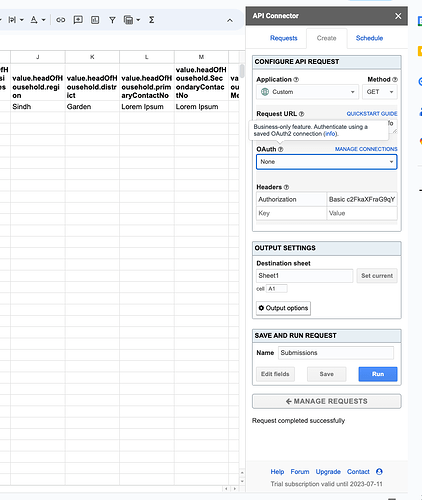The image size is (422, 500).
Task: Click the add comment icon
Action: tap(78, 20)
